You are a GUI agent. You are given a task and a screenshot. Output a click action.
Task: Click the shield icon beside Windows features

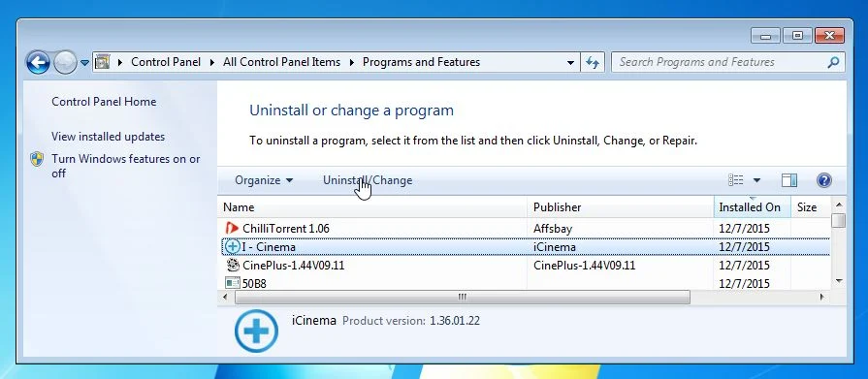point(37,159)
